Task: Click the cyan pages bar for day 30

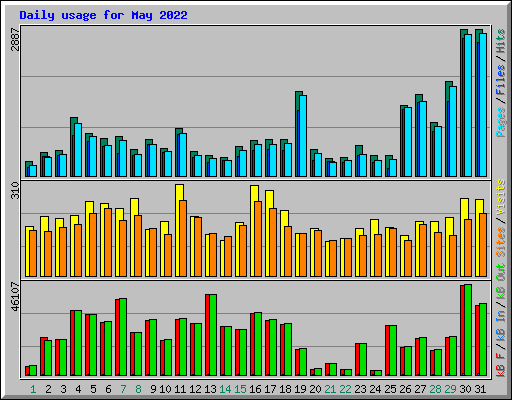Action: pyautogui.click(x=468, y=105)
